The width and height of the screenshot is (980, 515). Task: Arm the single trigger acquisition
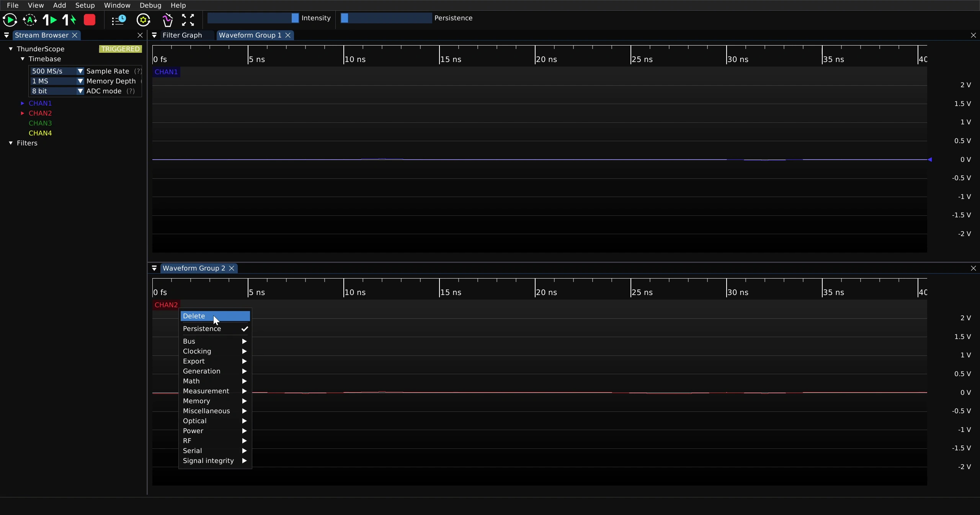coord(50,20)
